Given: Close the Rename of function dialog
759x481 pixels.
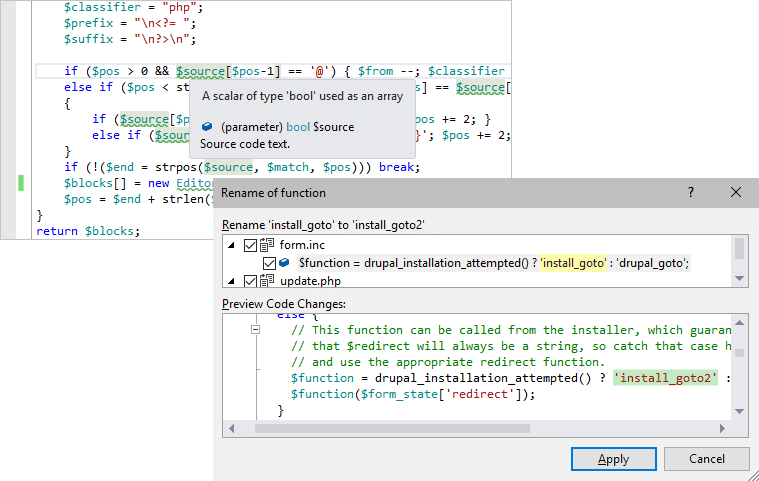Looking at the screenshot, I should 736,192.
